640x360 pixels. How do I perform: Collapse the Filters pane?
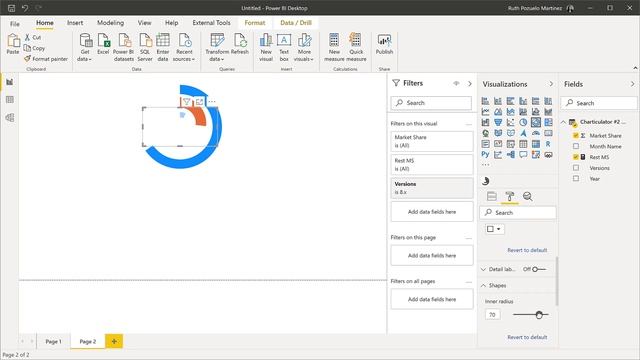470,84
